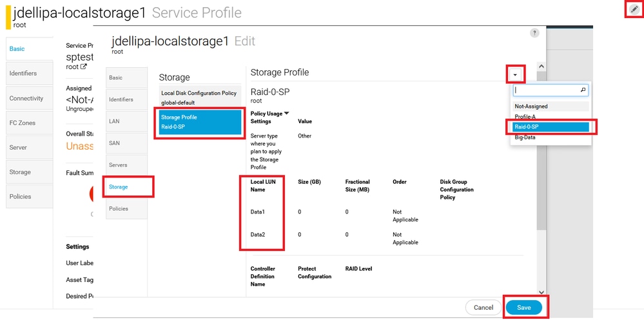The width and height of the screenshot is (644, 331).
Task: Choose Profile-A from the profile list
Action: click(x=551, y=117)
